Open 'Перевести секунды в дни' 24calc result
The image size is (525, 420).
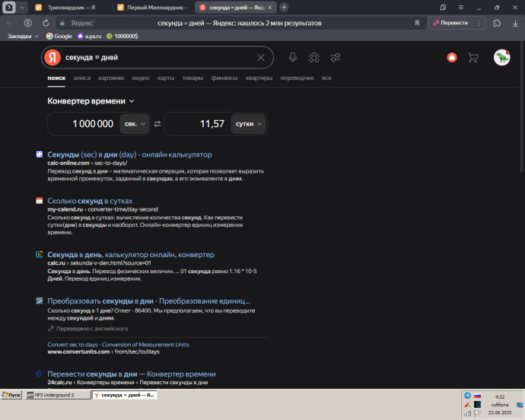pyautogui.click(x=132, y=374)
